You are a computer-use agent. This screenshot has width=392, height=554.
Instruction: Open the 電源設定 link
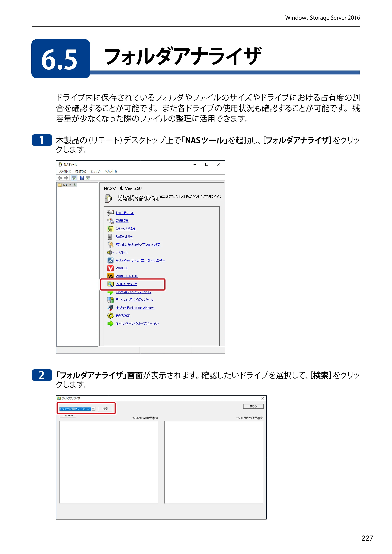click(122, 221)
